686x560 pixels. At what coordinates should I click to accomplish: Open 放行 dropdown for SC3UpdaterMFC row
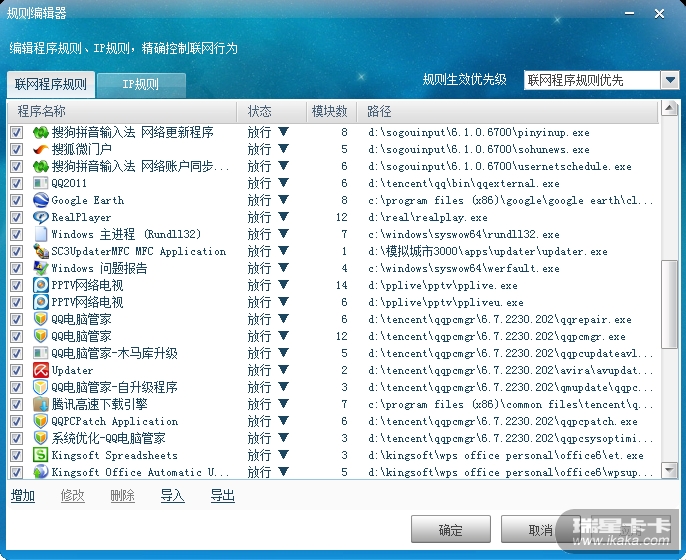[x=284, y=251]
